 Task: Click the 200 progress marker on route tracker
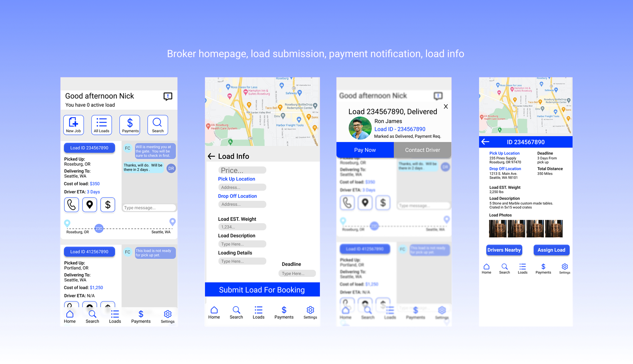(99, 228)
